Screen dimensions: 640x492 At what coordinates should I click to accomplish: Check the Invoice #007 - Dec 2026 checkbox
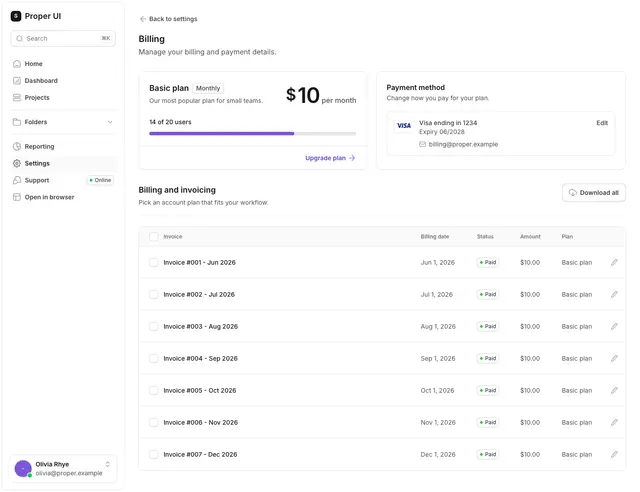(153, 454)
